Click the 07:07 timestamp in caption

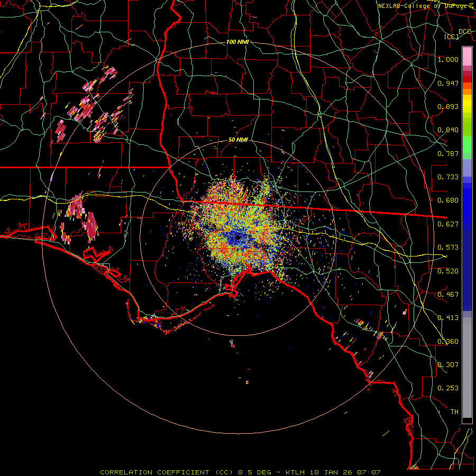point(369,472)
